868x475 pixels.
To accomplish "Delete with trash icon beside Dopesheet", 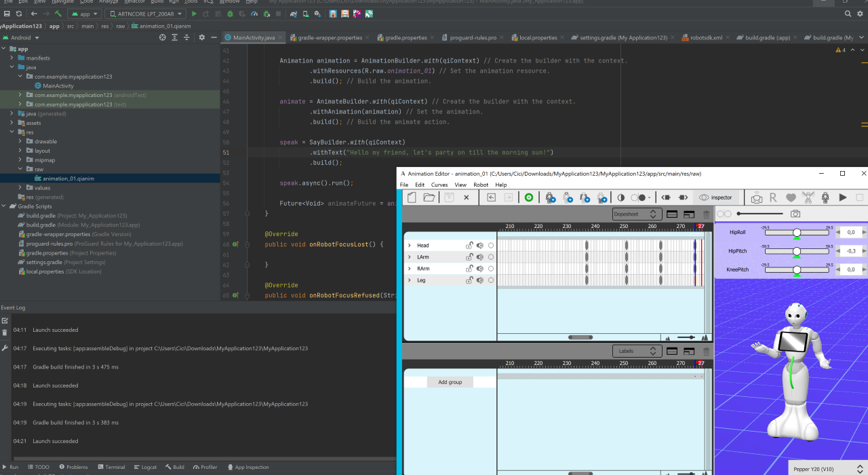I will 706,214.
